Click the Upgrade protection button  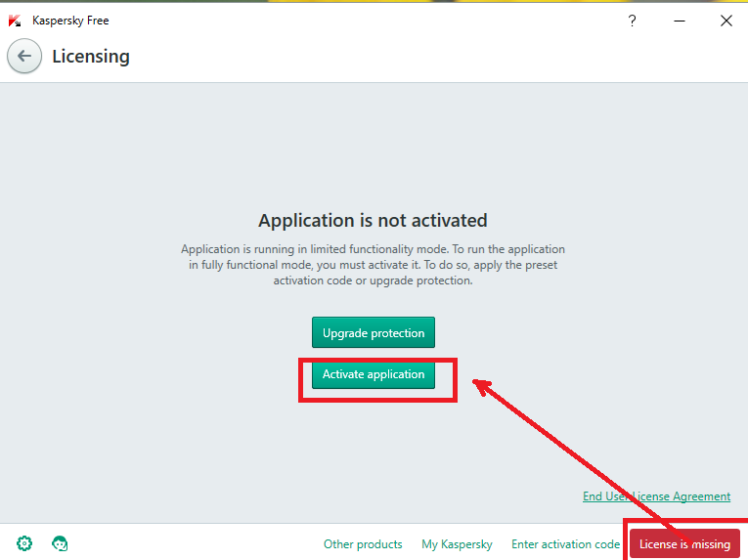point(374,332)
